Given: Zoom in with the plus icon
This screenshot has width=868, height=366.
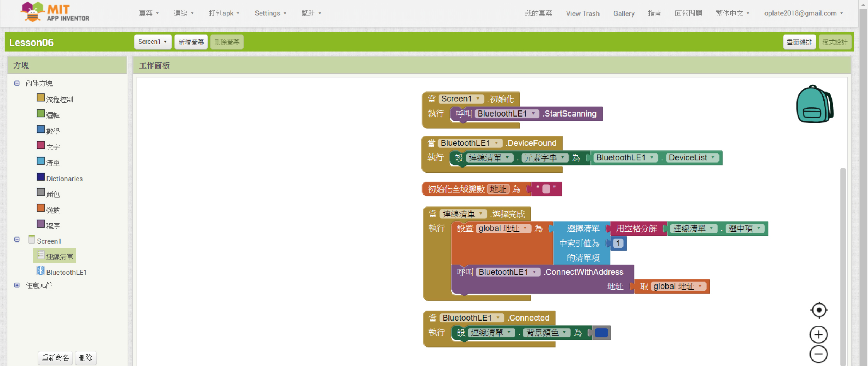Looking at the screenshot, I should click(x=818, y=335).
